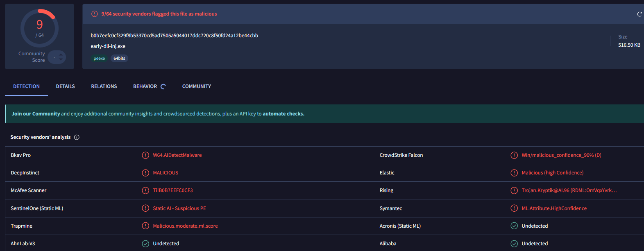This screenshot has width=644, height=251.
Task: Switch to the Relations tab
Action: [x=104, y=86]
